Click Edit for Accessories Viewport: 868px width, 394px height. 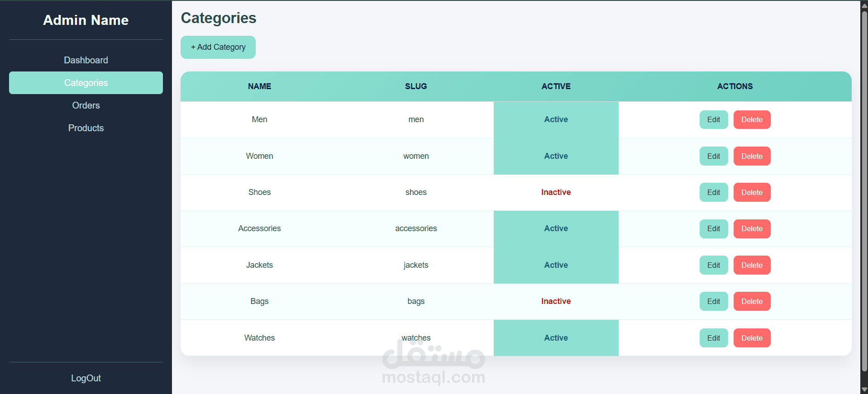tap(713, 229)
